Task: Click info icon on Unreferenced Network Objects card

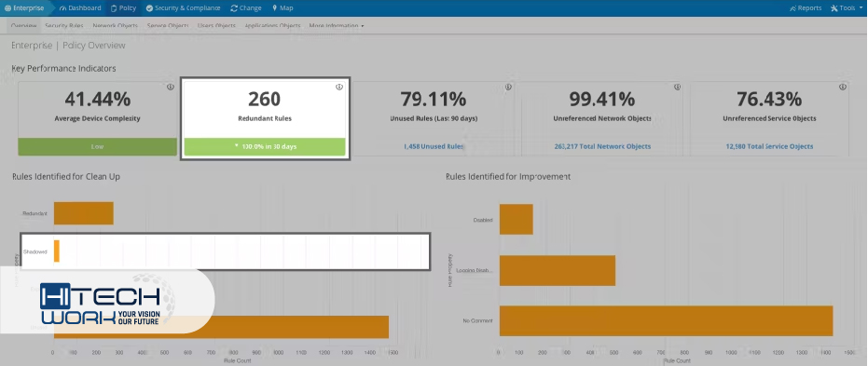Action: click(x=677, y=88)
